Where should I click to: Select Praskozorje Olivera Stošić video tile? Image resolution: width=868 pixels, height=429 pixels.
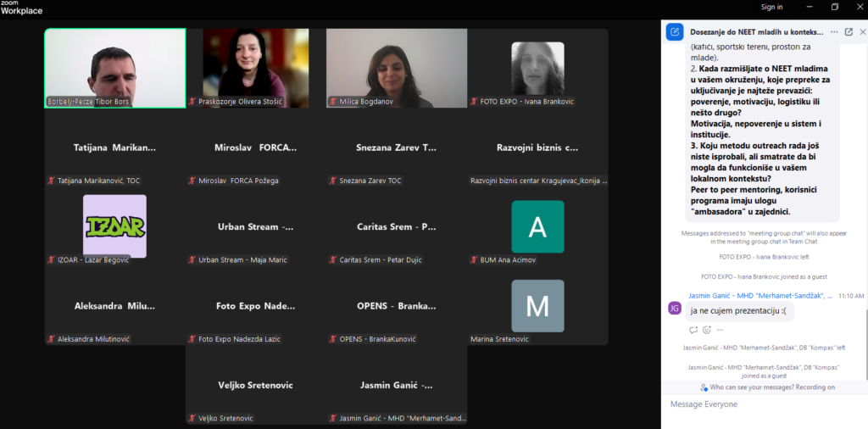[255, 68]
